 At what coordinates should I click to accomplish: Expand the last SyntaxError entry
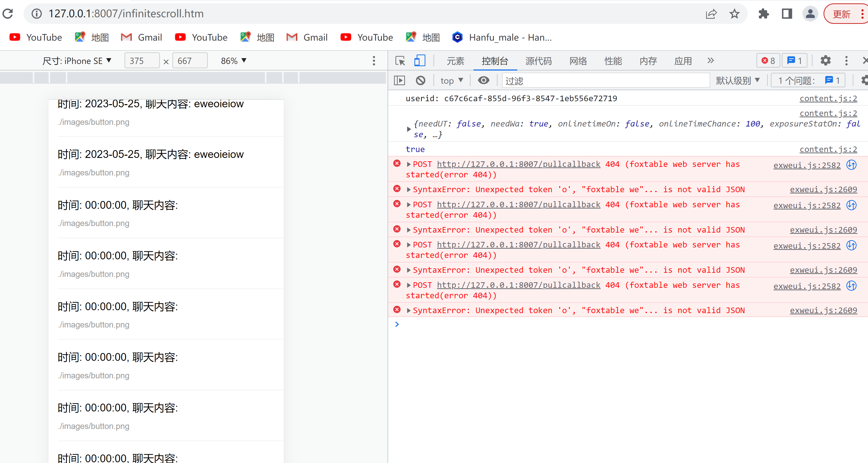click(408, 311)
